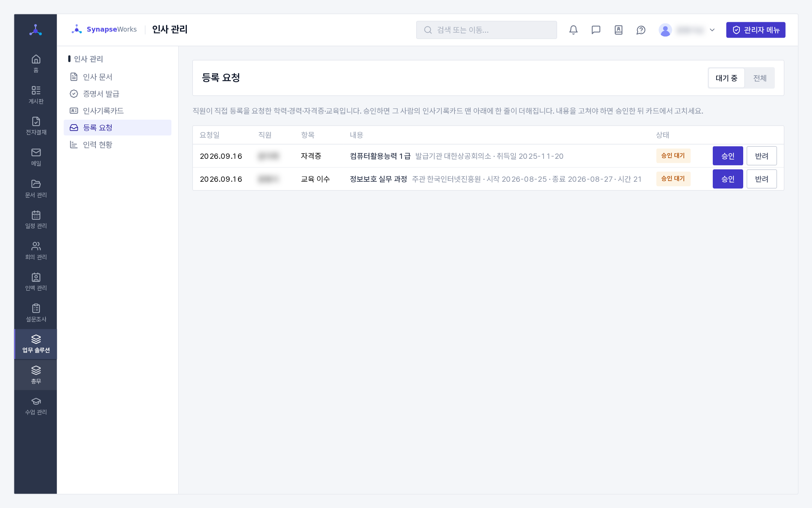Expand the user account dropdown chevron
The height and width of the screenshot is (508, 812).
point(712,30)
